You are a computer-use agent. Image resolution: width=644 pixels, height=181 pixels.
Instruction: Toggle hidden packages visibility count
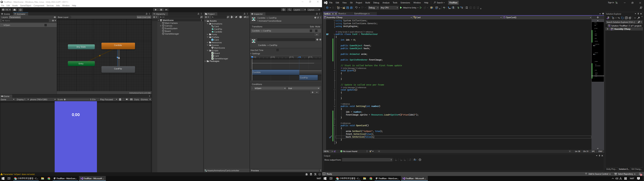click(246, 17)
